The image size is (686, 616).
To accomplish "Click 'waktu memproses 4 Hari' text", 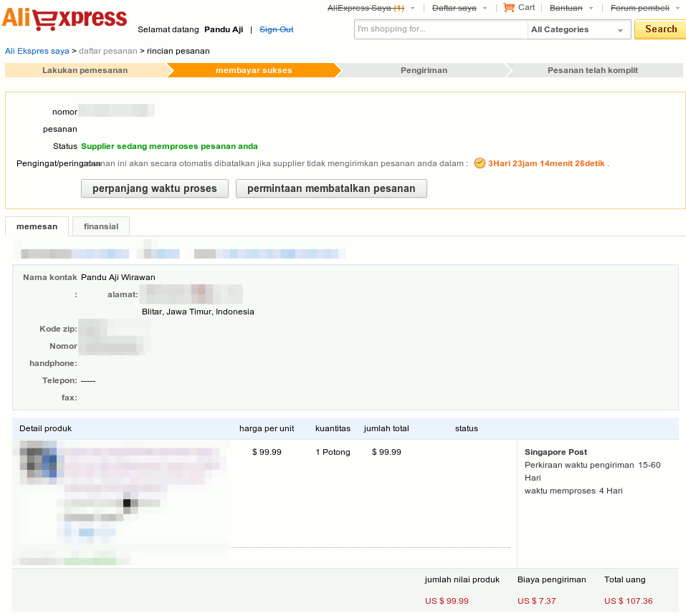I will point(573,491).
